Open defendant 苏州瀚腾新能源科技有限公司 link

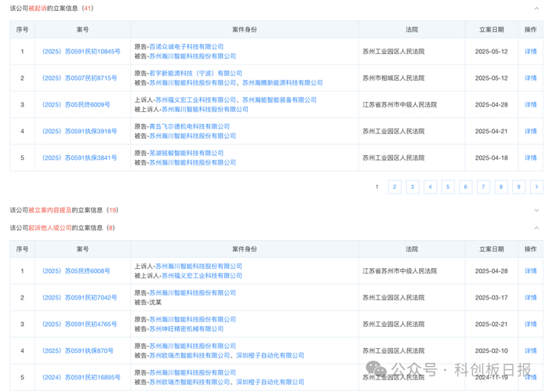(x=282, y=83)
